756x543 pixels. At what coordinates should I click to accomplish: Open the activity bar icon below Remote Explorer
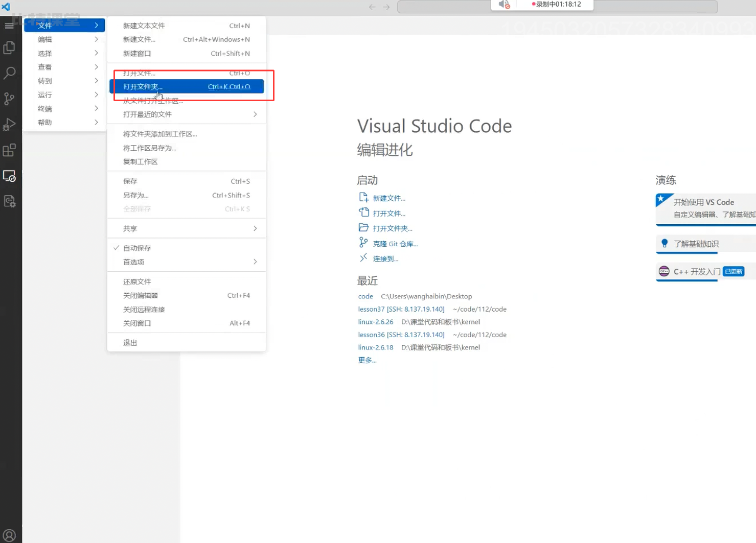pos(9,201)
